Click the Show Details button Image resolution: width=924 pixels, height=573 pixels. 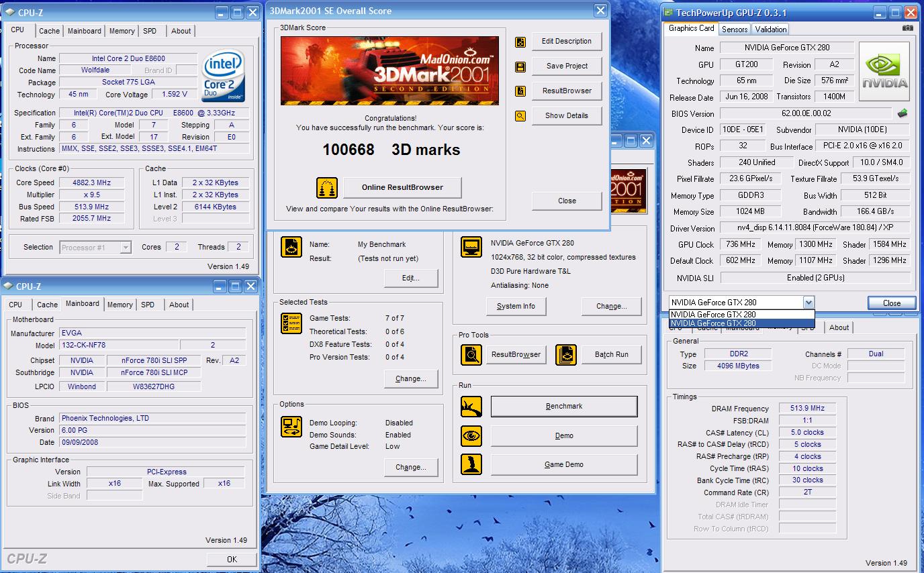[567, 116]
